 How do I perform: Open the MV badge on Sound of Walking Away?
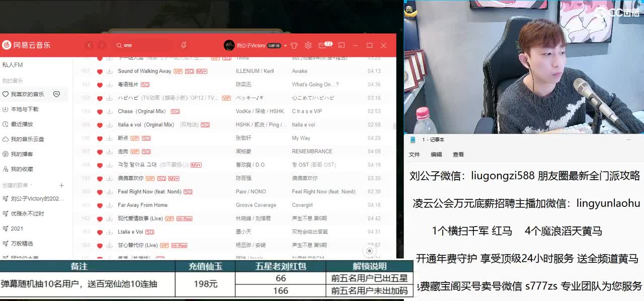tap(202, 71)
